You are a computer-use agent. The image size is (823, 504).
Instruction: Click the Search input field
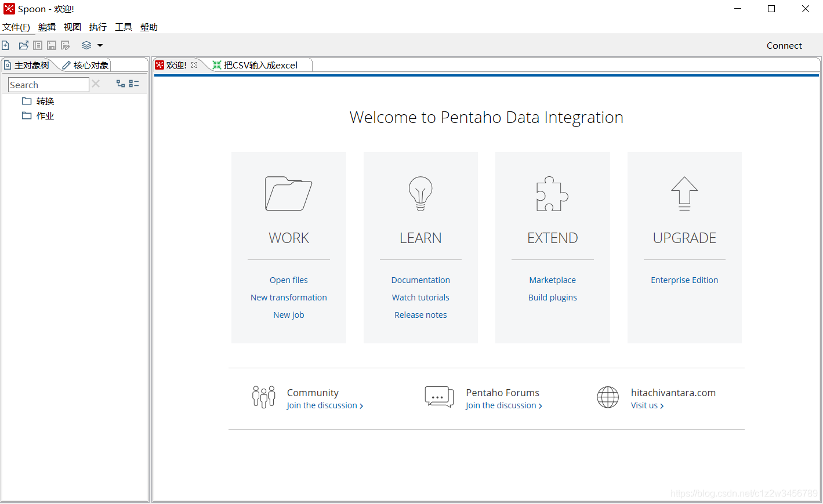pos(49,85)
